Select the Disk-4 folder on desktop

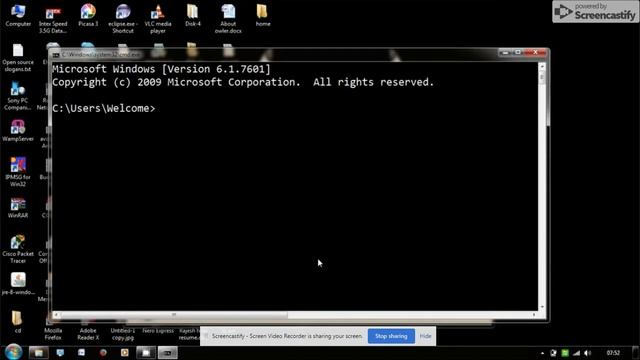click(193, 16)
